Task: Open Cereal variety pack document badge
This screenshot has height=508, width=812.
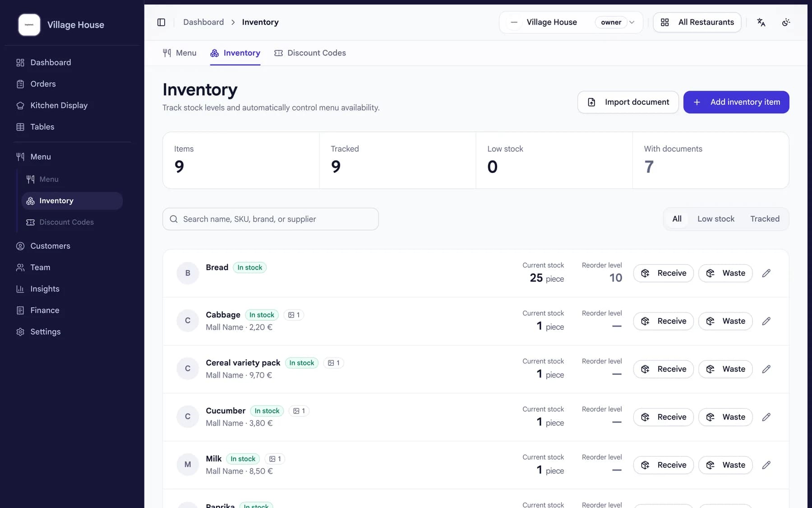Action: [x=334, y=363]
